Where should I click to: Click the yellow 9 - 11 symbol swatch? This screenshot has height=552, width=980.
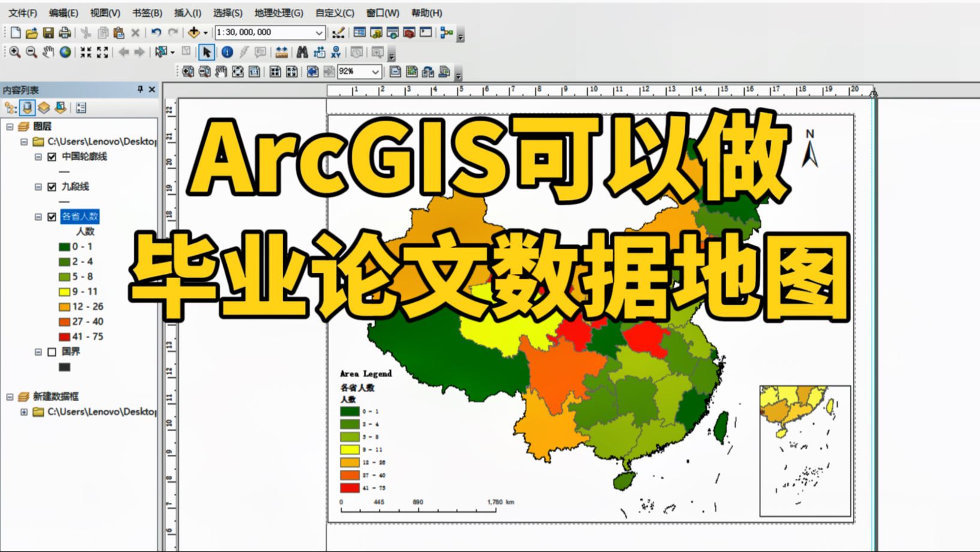(x=64, y=292)
